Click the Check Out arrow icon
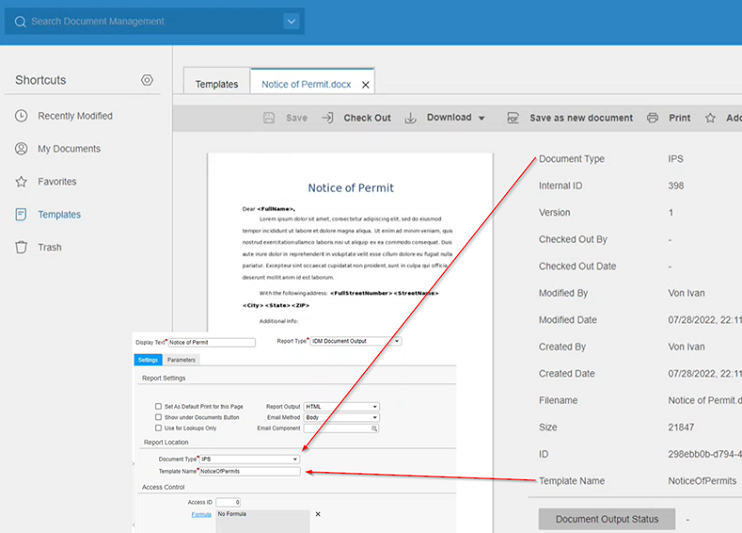 [x=327, y=118]
